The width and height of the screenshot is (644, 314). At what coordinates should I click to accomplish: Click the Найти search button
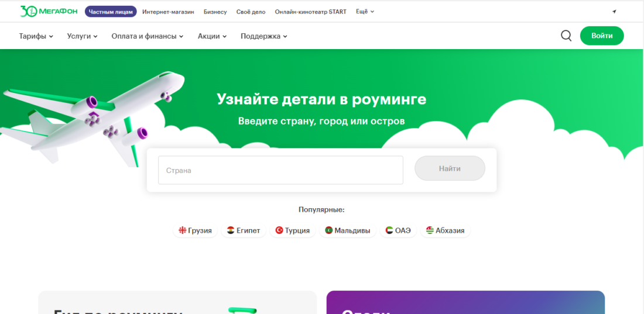coord(450,168)
